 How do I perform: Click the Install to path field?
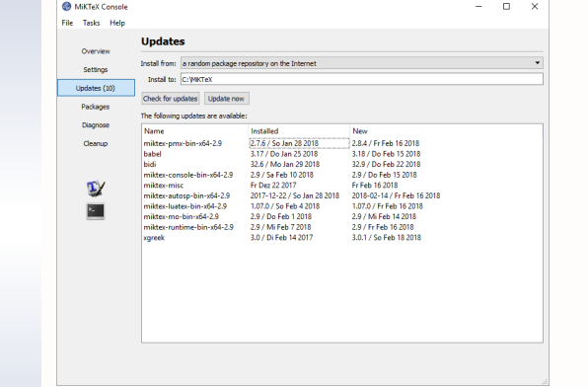[361, 79]
